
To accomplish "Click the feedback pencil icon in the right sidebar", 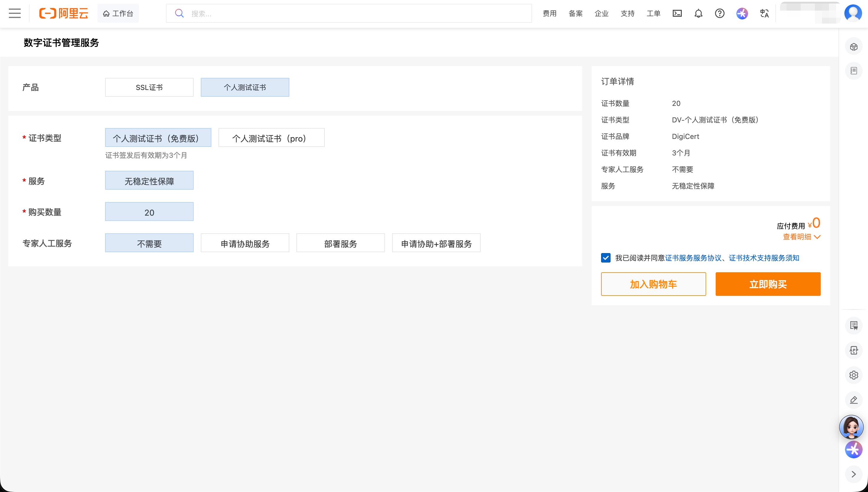I will 854,400.
